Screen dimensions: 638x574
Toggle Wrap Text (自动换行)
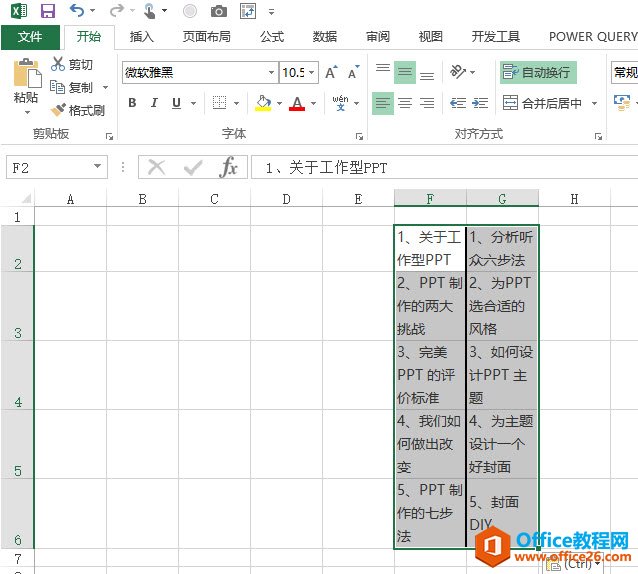point(538,72)
